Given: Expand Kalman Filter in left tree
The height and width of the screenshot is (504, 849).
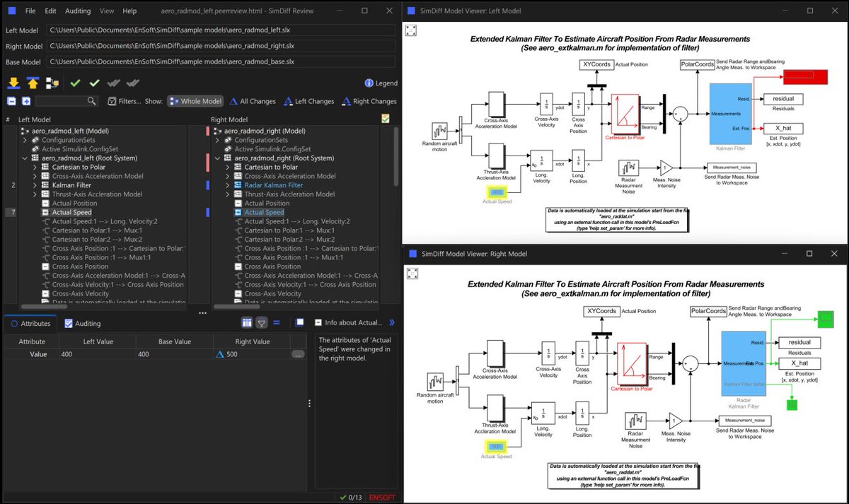Looking at the screenshot, I should point(35,185).
